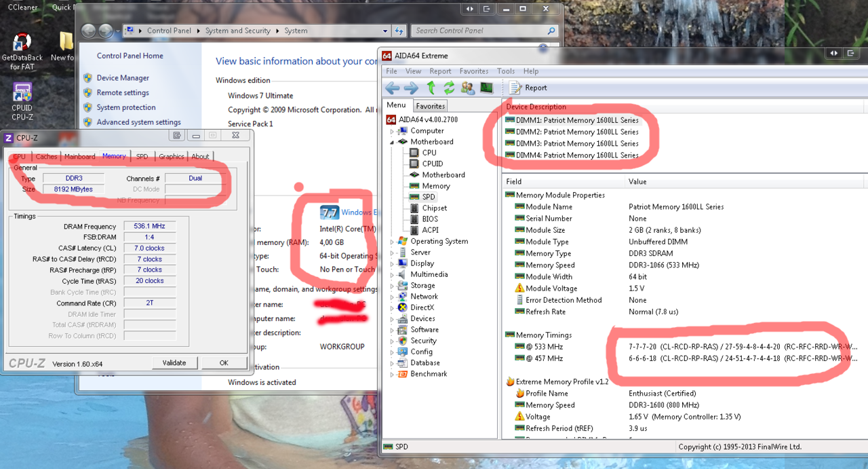Open the AIDA64 system monitor chart icon
Image resolution: width=868 pixels, height=469 pixels.
point(486,88)
